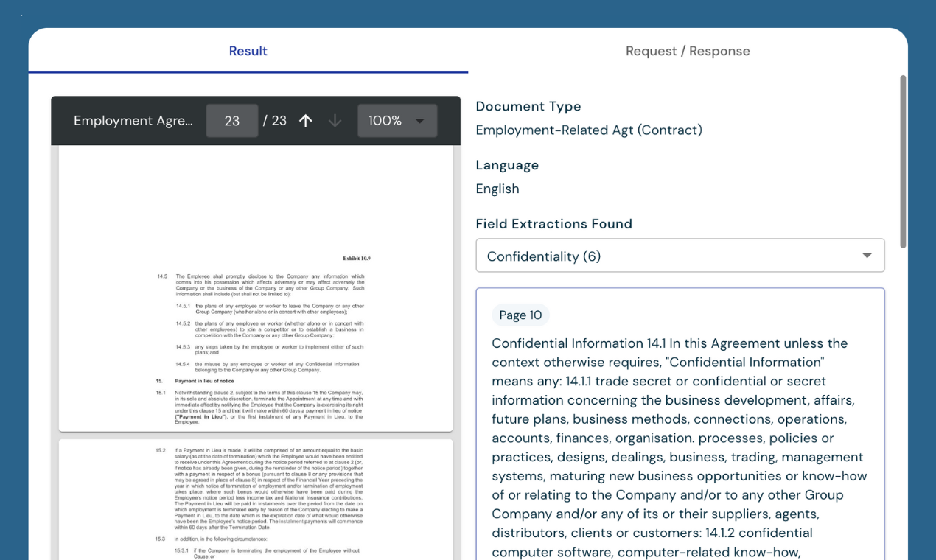Click the Employment Agre... document title

coord(133,121)
